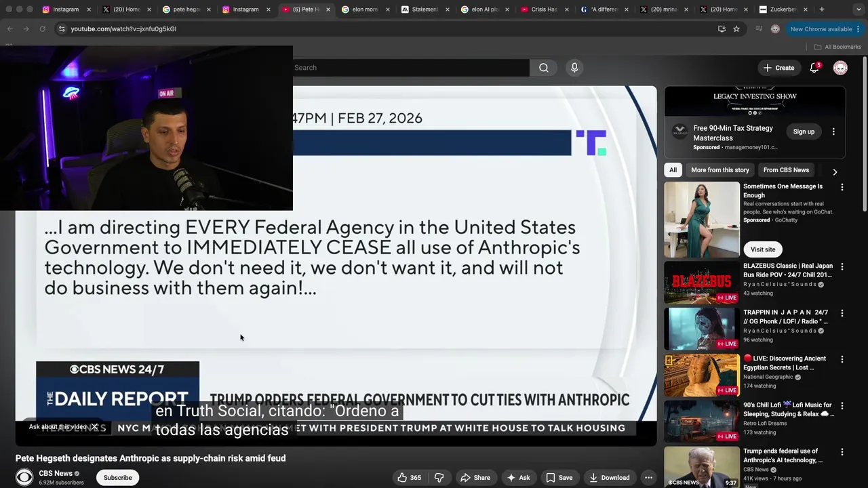Visit site for GoChat ad

(x=763, y=249)
